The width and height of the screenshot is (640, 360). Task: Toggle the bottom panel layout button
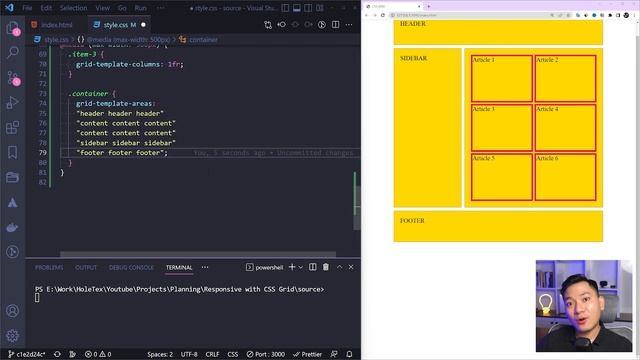(297, 8)
